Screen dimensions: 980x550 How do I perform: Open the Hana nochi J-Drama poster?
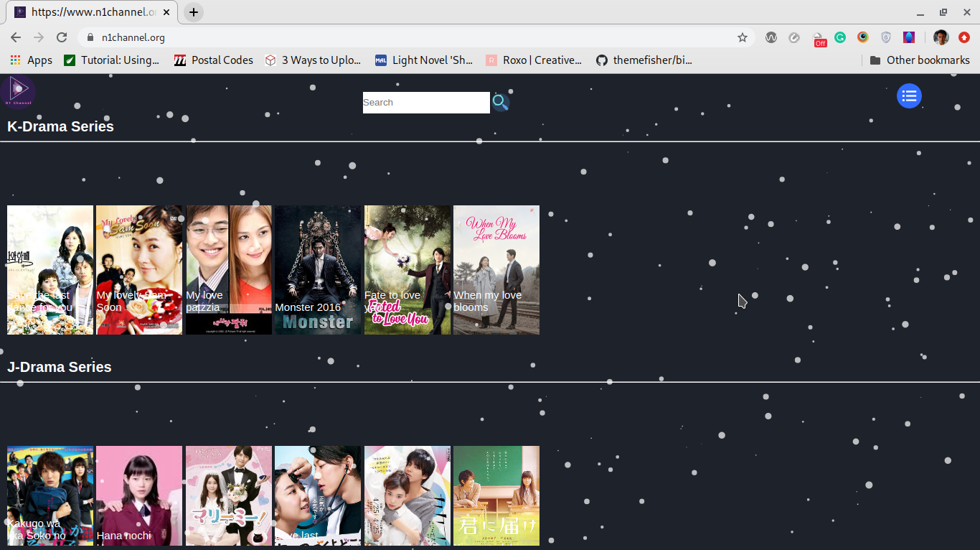coord(139,495)
